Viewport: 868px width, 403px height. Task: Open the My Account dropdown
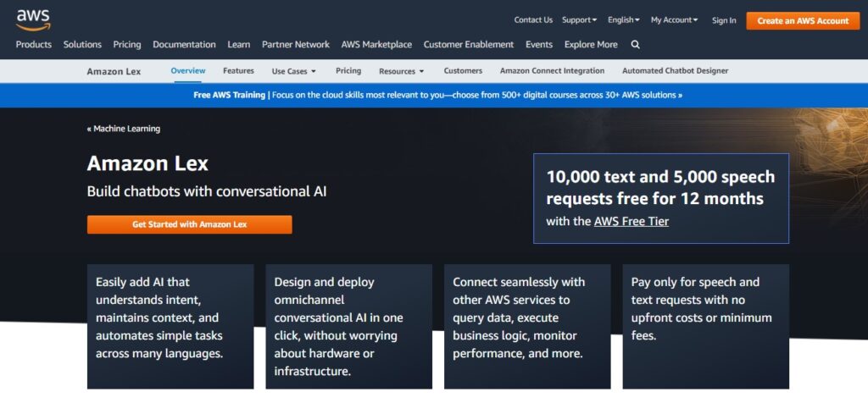(674, 20)
